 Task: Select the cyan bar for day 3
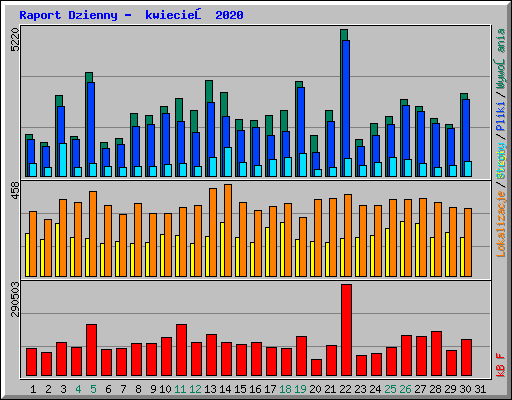(x=63, y=160)
